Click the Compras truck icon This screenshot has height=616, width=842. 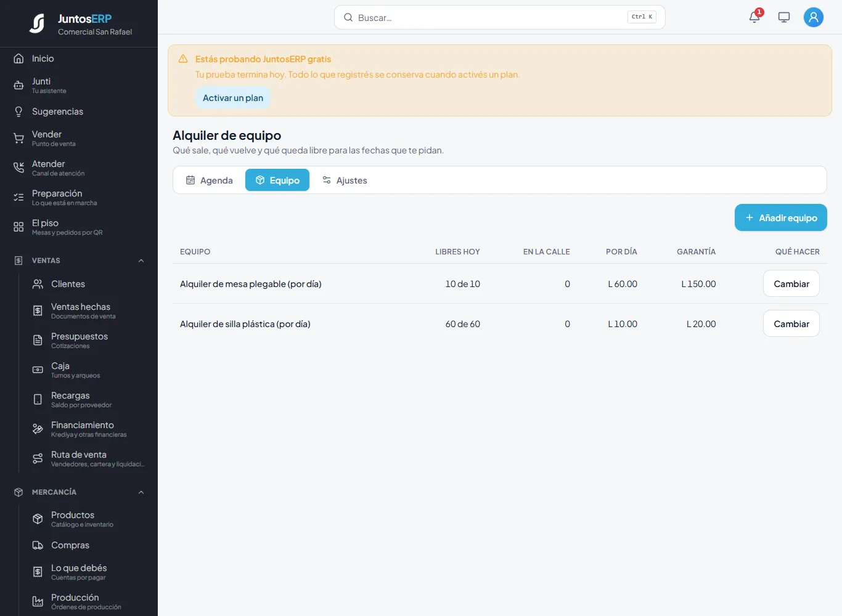pyautogui.click(x=38, y=545)
